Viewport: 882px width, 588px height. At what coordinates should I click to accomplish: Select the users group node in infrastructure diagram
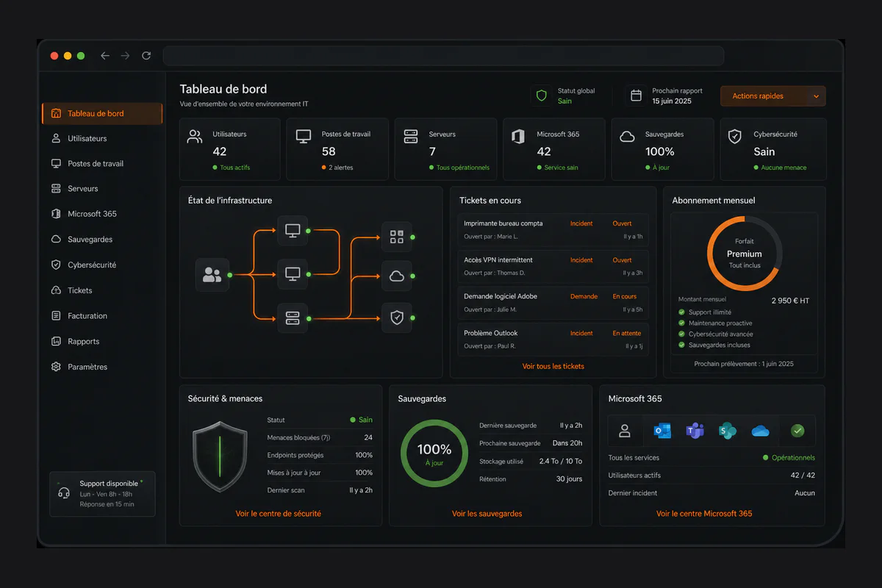[212, 275]
